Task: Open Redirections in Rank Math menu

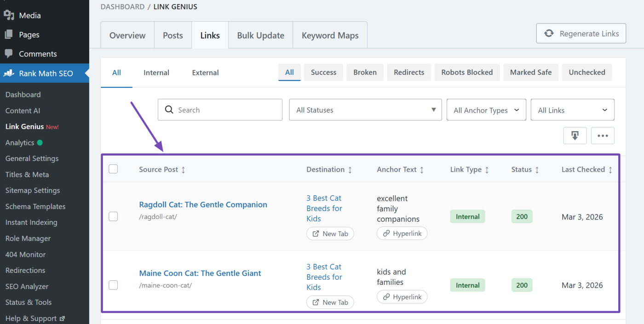Action: click(25, 270)
